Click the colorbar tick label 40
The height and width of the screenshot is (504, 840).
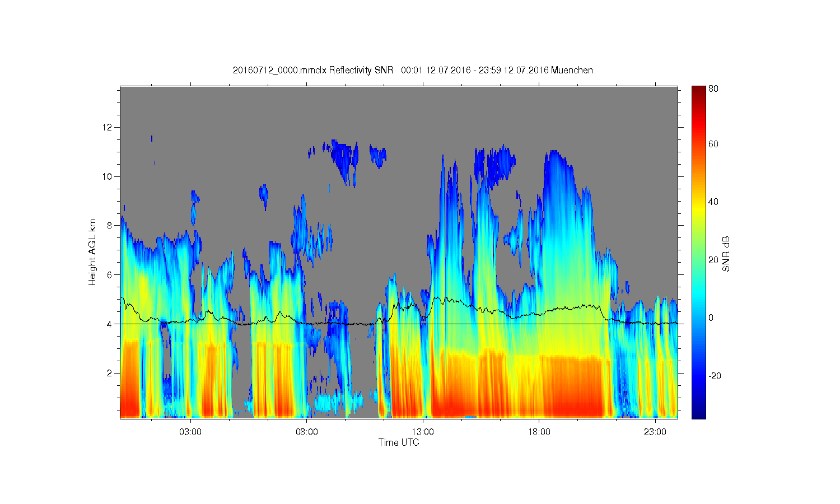(713, 202)
